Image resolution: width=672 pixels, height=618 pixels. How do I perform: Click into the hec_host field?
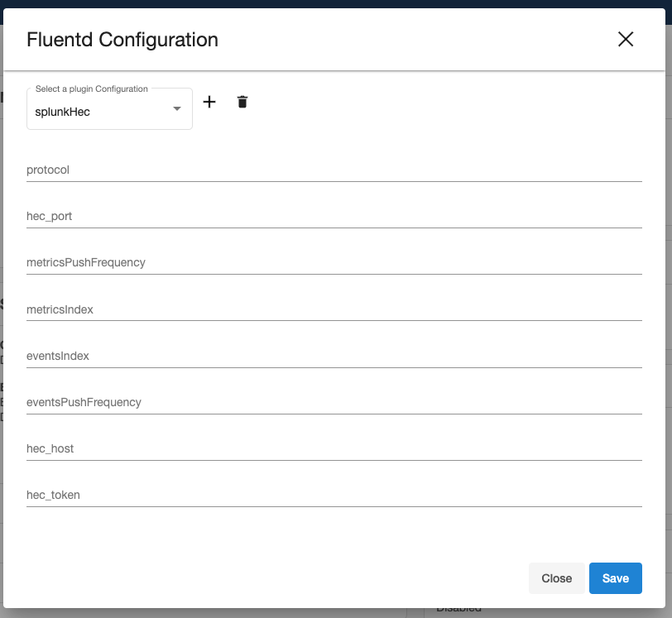pos(334,448)
